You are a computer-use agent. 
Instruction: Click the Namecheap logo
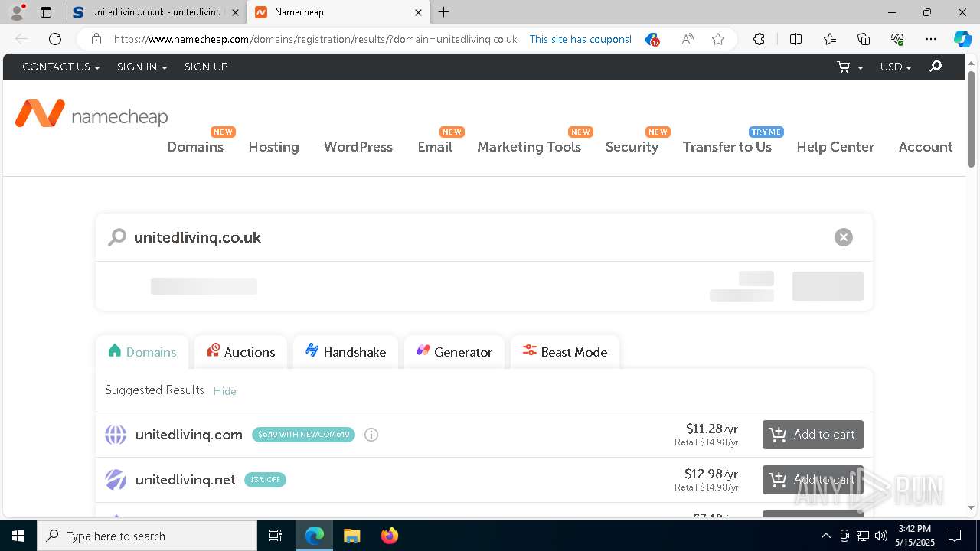click(91, 115)
